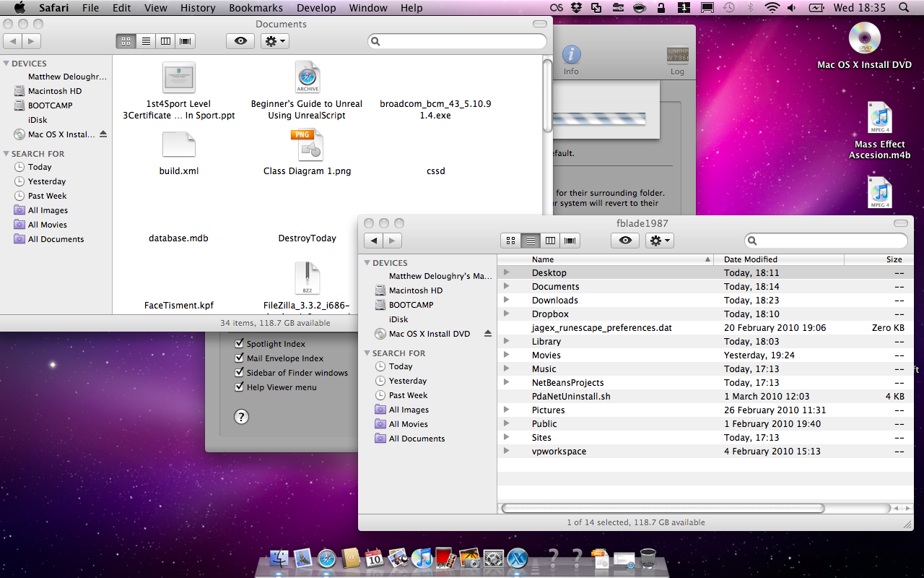Sort list by Date Modified column
Image resolution: width=924 pixels, height=578 pixels.
(x=751, y=259)
